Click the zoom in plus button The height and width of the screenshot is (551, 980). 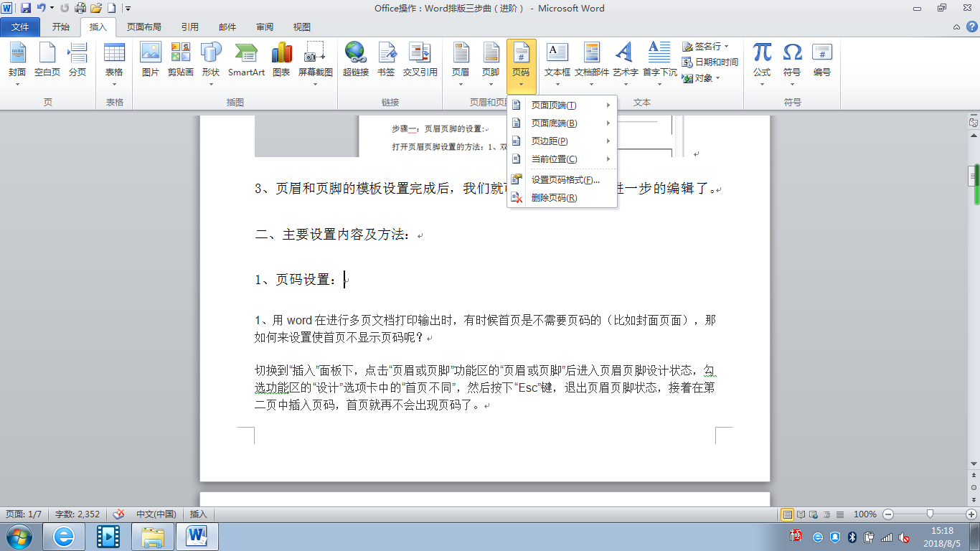coord(971,514)
